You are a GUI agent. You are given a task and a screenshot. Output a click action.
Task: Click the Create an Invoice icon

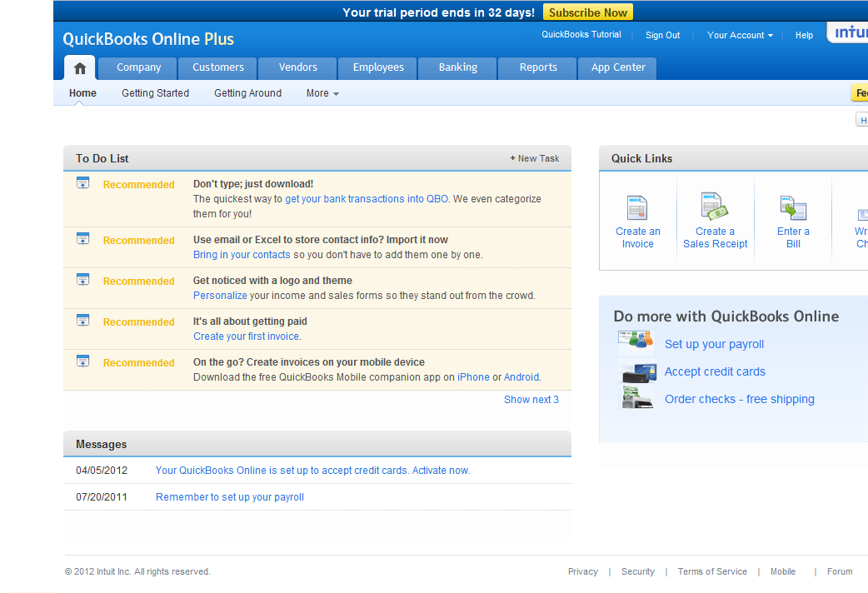pyautogui.click(x=637, y=207)
